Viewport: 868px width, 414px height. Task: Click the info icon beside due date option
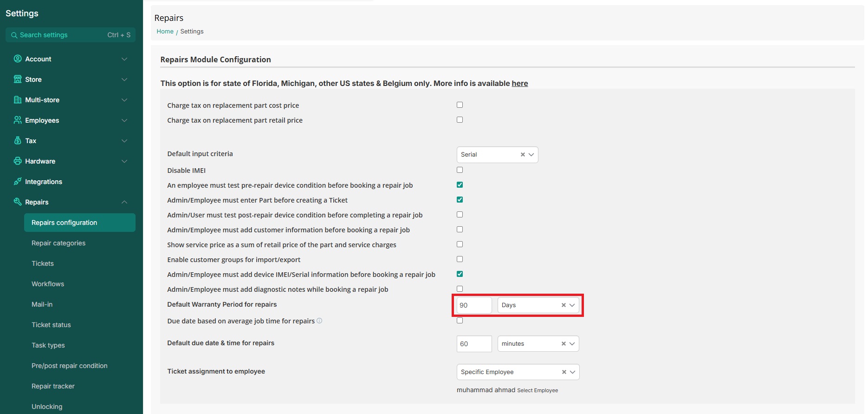pos(319,321)
